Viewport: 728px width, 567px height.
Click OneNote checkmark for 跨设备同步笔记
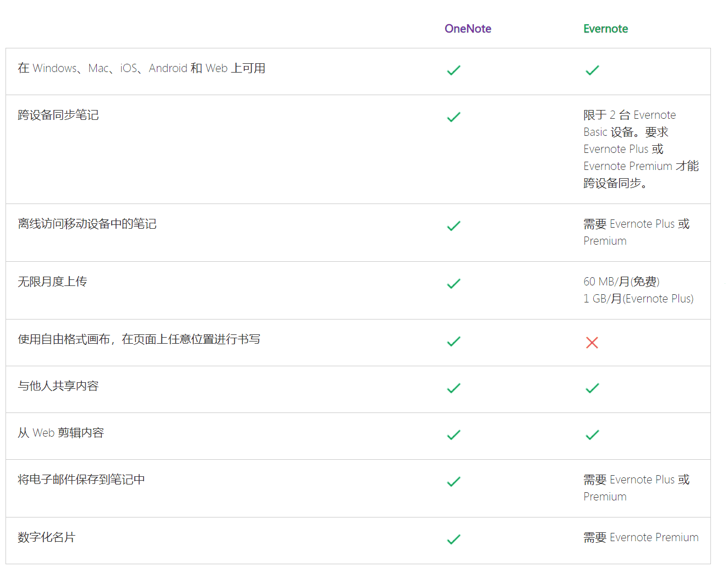pyautogui.click(x=453, y=117)
